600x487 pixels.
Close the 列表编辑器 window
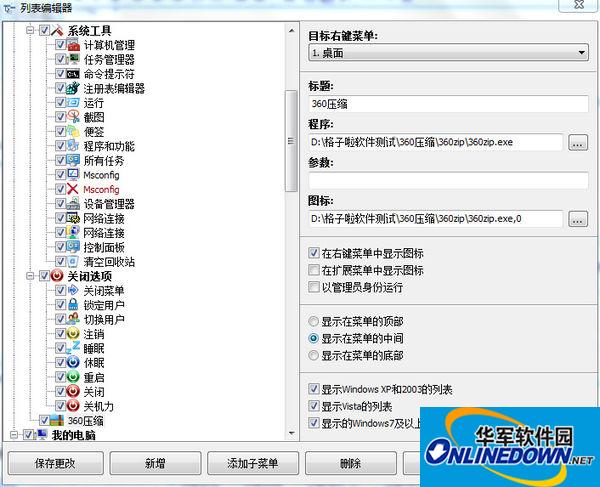579,5
